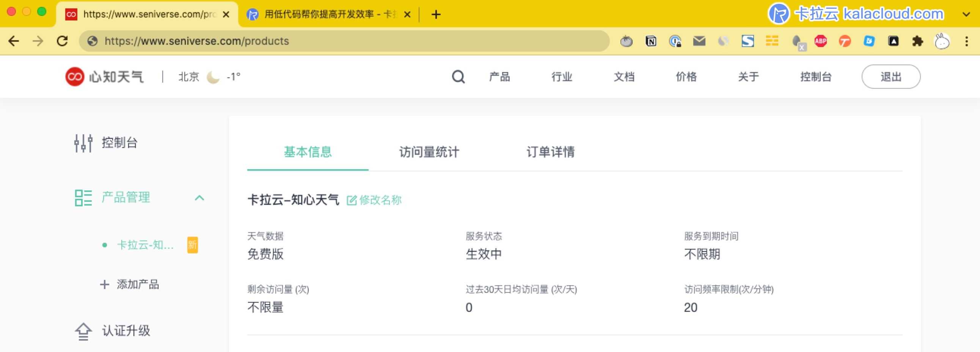Screen dimensions: 980x352
Task: Switch to the 订单详情 tab
Action: pyautogui.click(x=550, y=152)
